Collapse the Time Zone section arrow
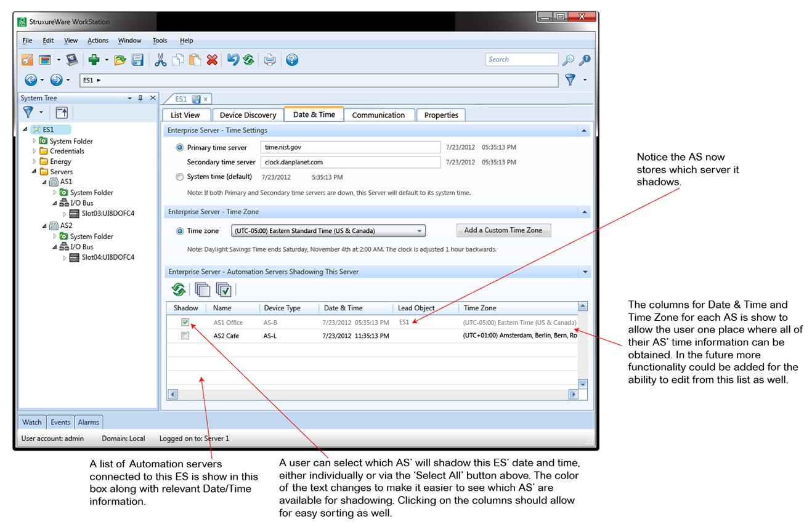This screenshot has height=532, width=812. click(x=584, y=212)
